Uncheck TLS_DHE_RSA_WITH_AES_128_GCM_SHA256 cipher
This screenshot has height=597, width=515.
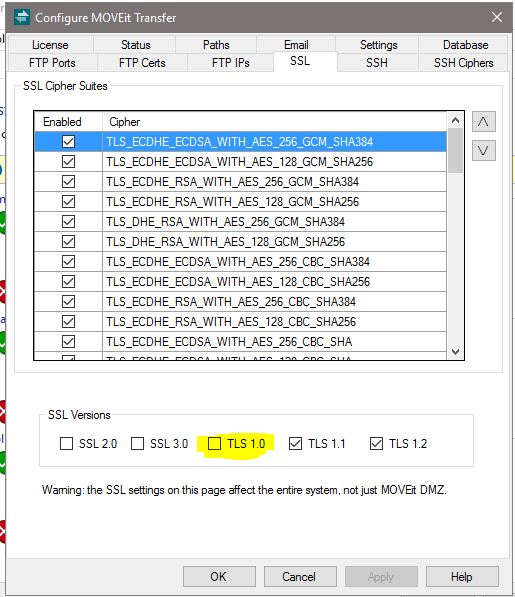[69, 241]
